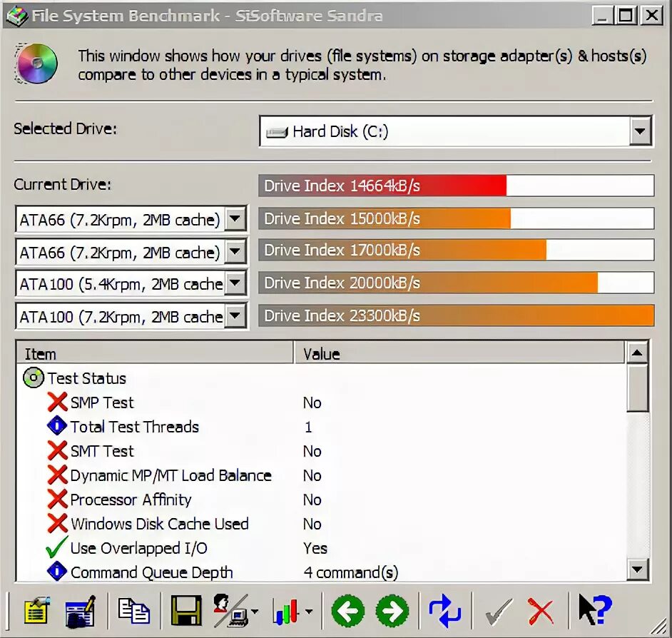
Task: Click info icon beside Total Test Threads
Action: (57, 426)
